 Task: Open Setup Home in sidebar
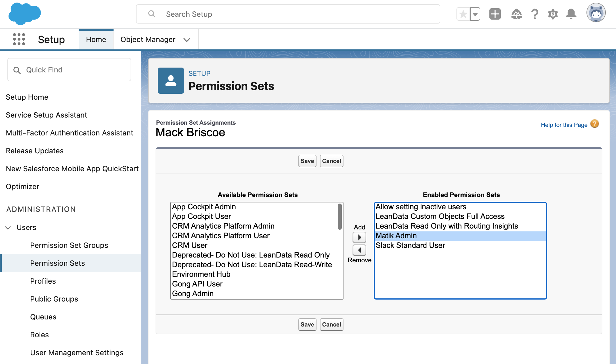click(27, 97)
